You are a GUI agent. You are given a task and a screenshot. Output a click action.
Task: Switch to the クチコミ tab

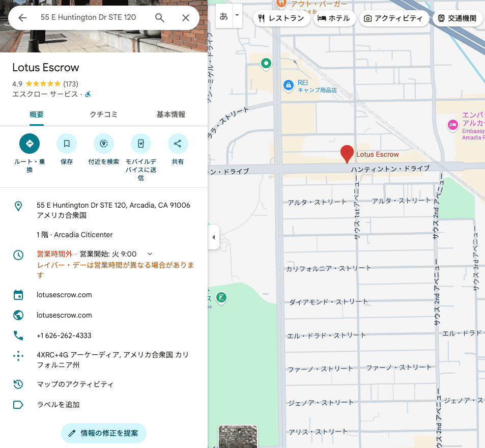click(x=104, y=115)
